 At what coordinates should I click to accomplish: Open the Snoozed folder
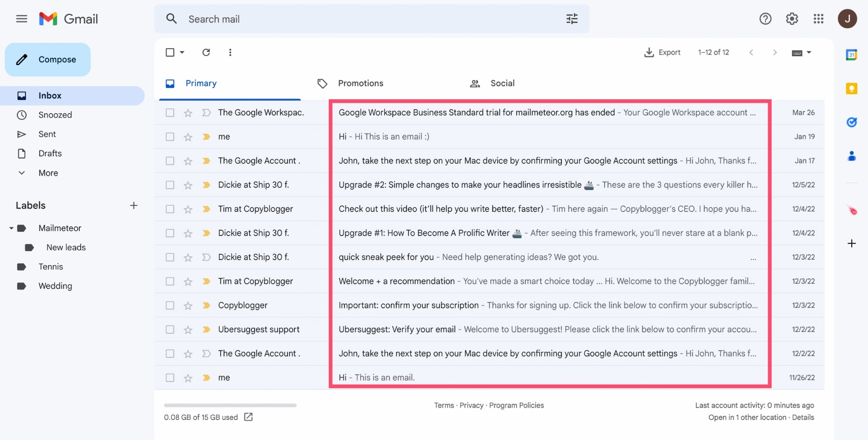coord(55,115)
